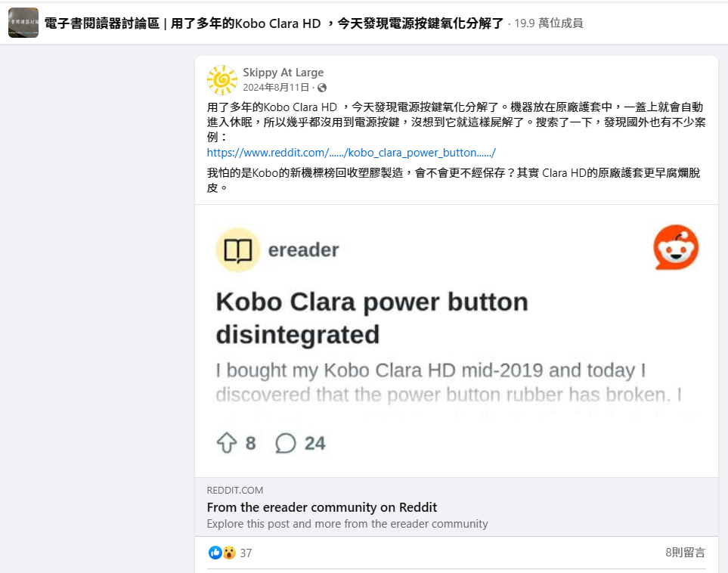
Task: Click the ereader community name text
Action: point(304,250)
